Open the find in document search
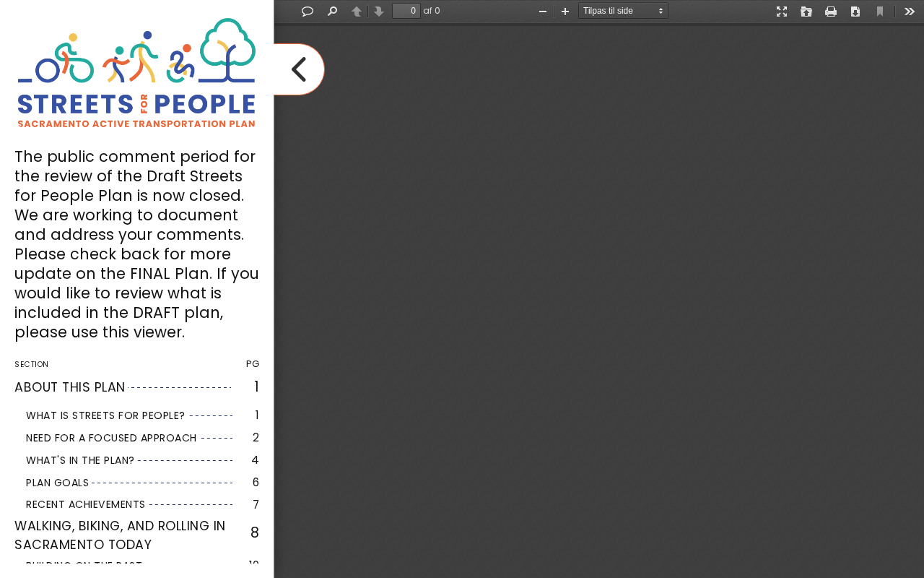This screenshot has height=578, width=924. (x=332, y=11)
